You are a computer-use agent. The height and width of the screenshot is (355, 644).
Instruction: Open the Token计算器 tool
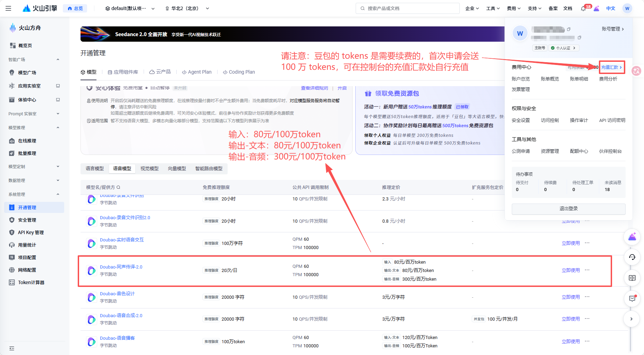pyautogui.click(x=31, y=282)
